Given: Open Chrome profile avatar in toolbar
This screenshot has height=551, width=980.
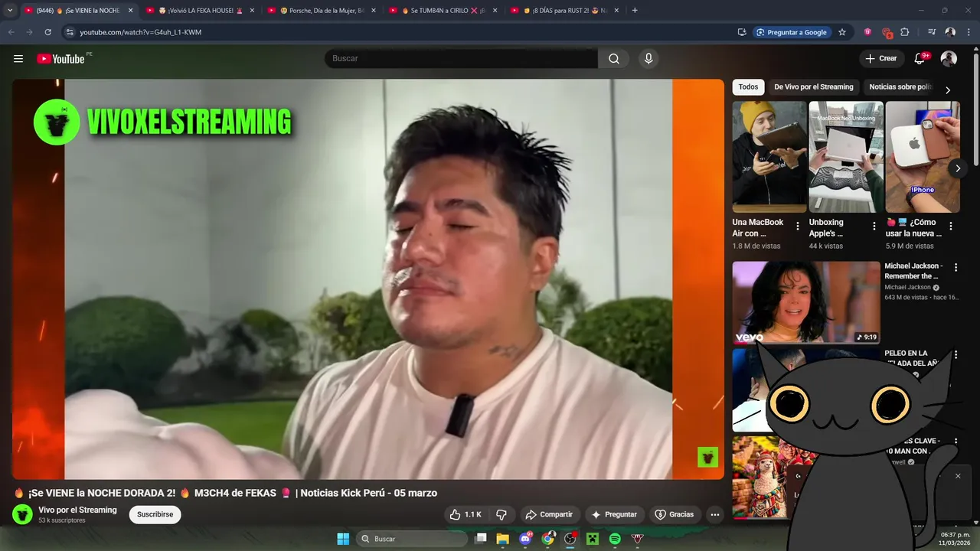Looking at the screenshot, I should [950, 32].
